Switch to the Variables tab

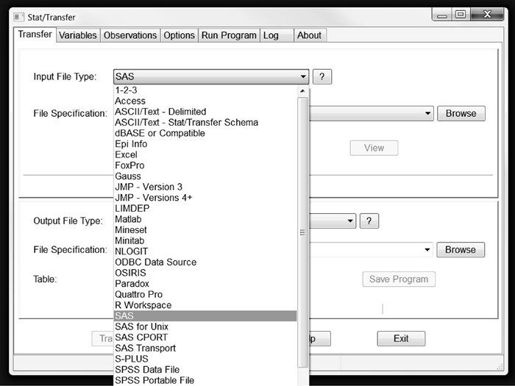point(78,35)
